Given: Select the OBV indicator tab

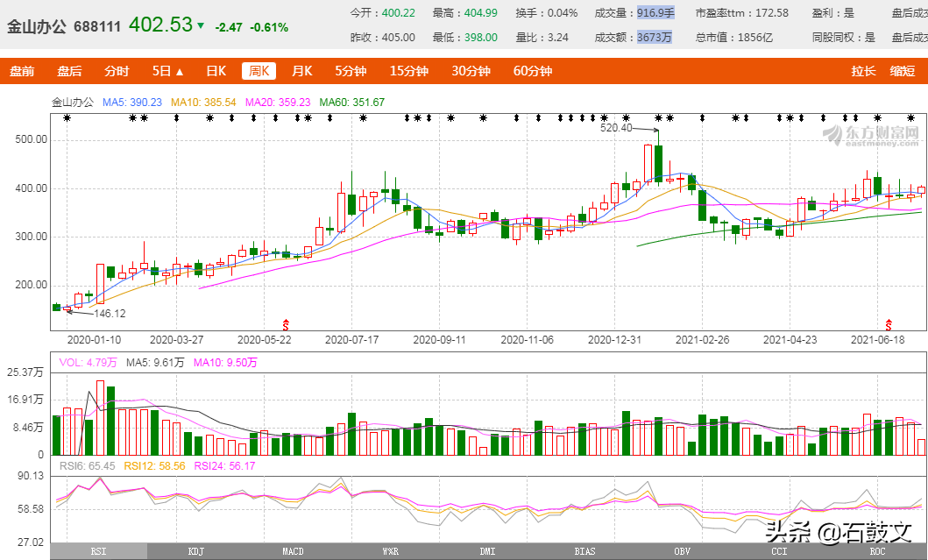Looking at the screenshot, I should click(x=683, y=551).
